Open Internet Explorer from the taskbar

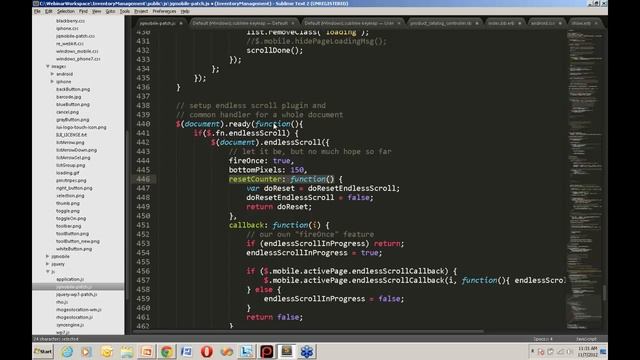[x=67, y=351]
